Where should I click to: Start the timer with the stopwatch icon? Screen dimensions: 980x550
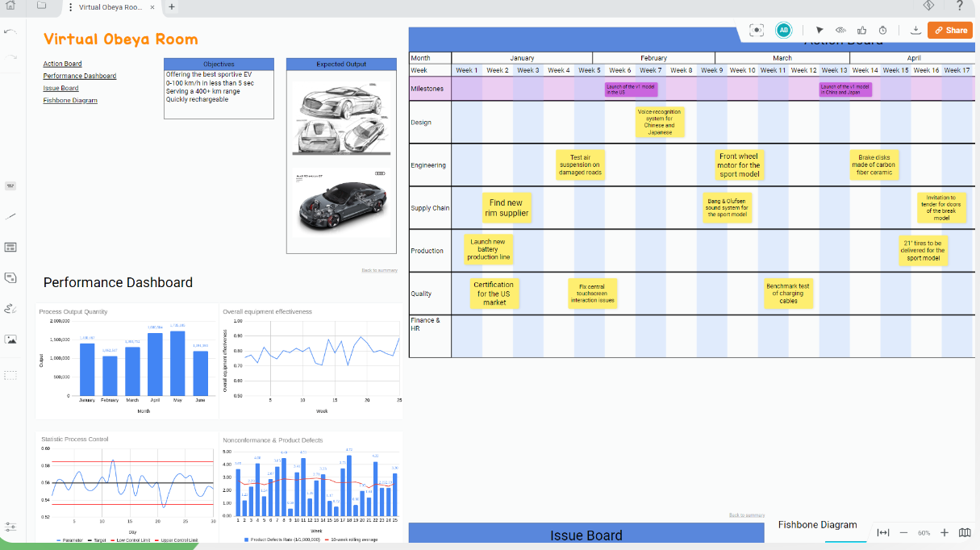[x=883, y=30]
